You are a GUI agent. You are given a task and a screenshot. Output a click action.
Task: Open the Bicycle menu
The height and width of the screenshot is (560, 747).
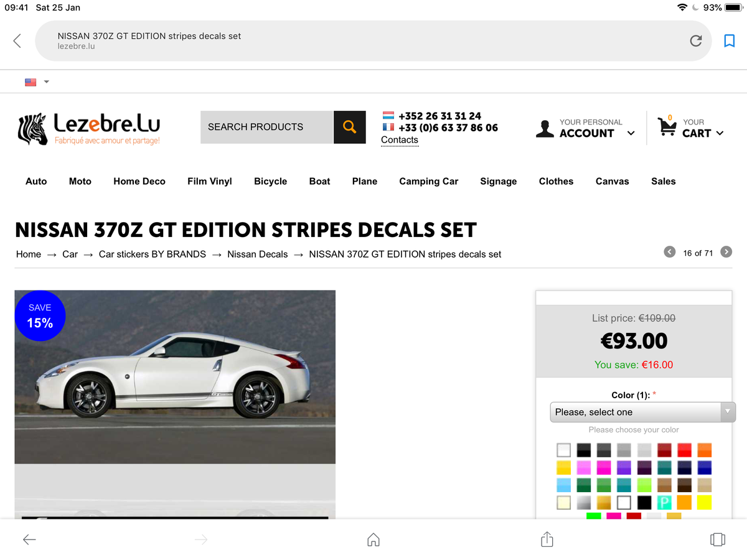[x=271, y=181]
